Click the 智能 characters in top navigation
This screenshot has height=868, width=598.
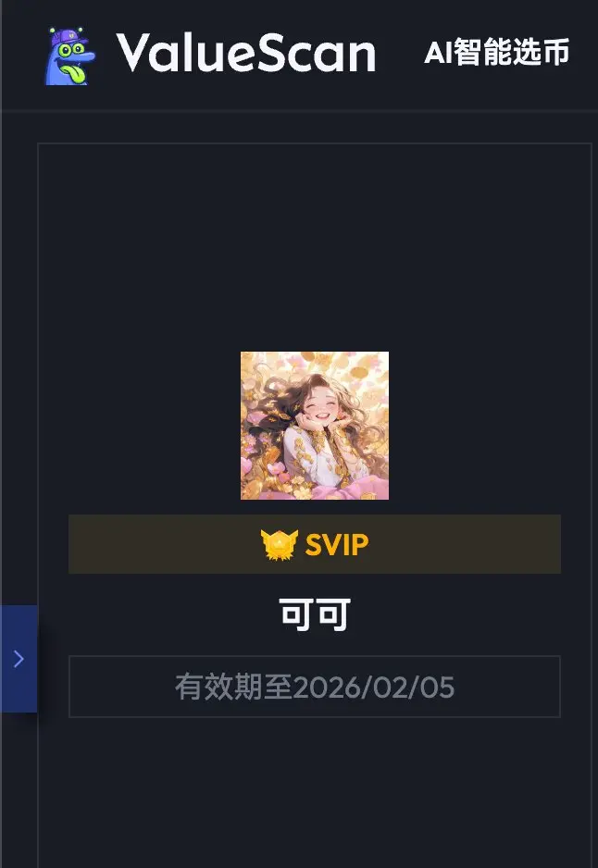coord(483,53)
